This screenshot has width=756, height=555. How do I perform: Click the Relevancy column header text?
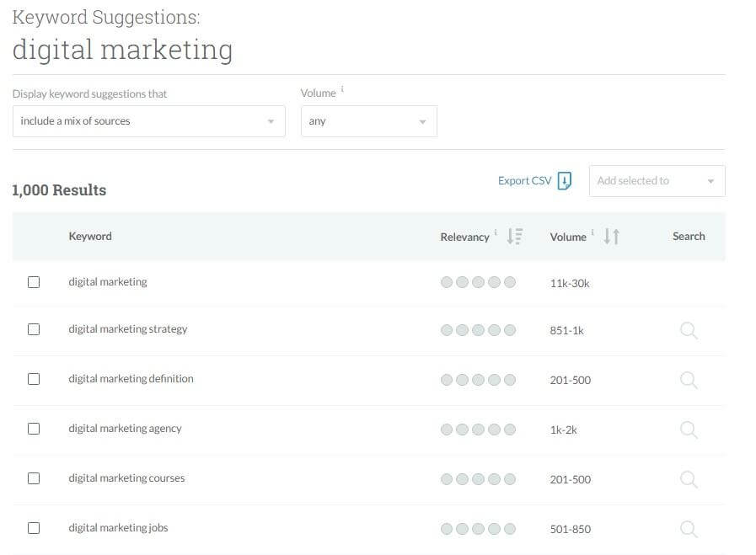coord(464,237)
